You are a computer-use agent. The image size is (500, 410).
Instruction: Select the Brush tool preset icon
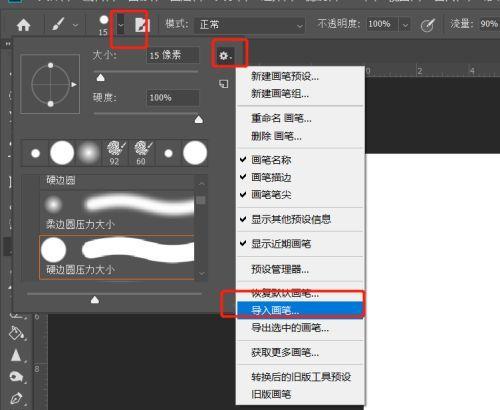[58, 24]
